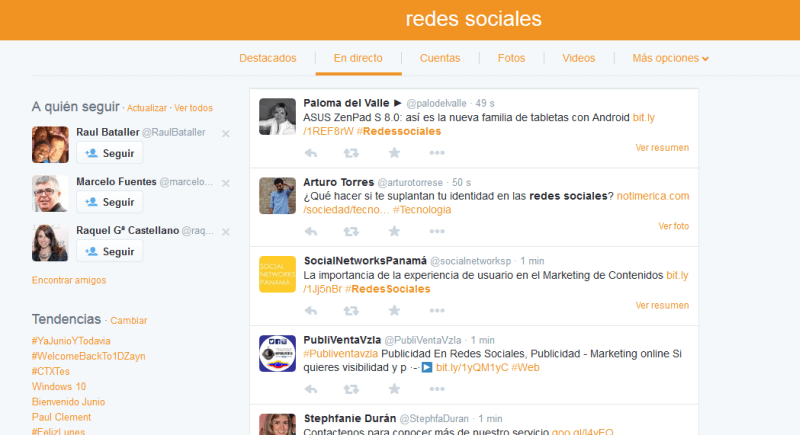Screen dimensions: 800x435
Task: Open the #Tecnologia hashtag link
Action: pyautogui.click(x=422, y=210)
